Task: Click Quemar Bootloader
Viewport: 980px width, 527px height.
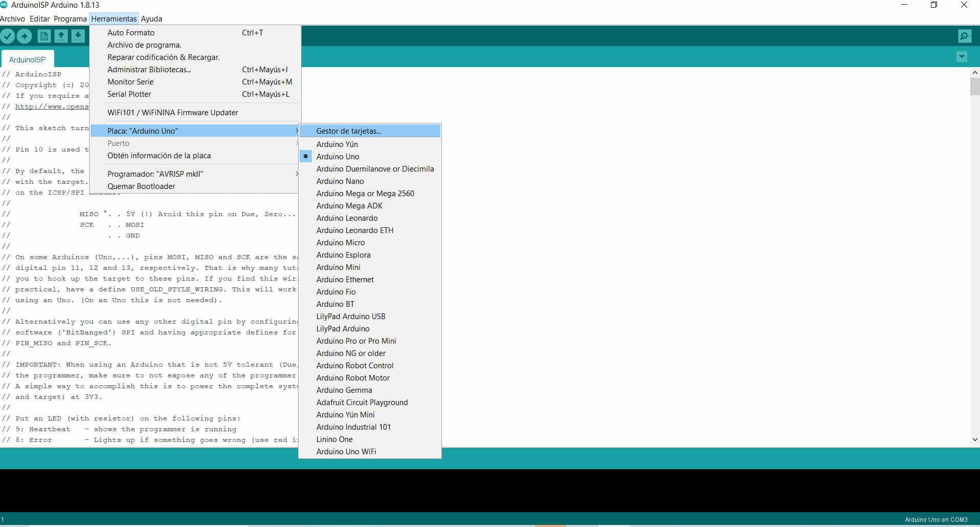Action: (x=195, y=186)
